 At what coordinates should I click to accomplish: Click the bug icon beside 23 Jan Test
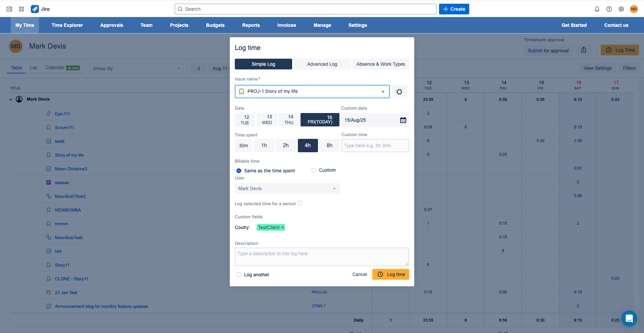coord(49,292)
